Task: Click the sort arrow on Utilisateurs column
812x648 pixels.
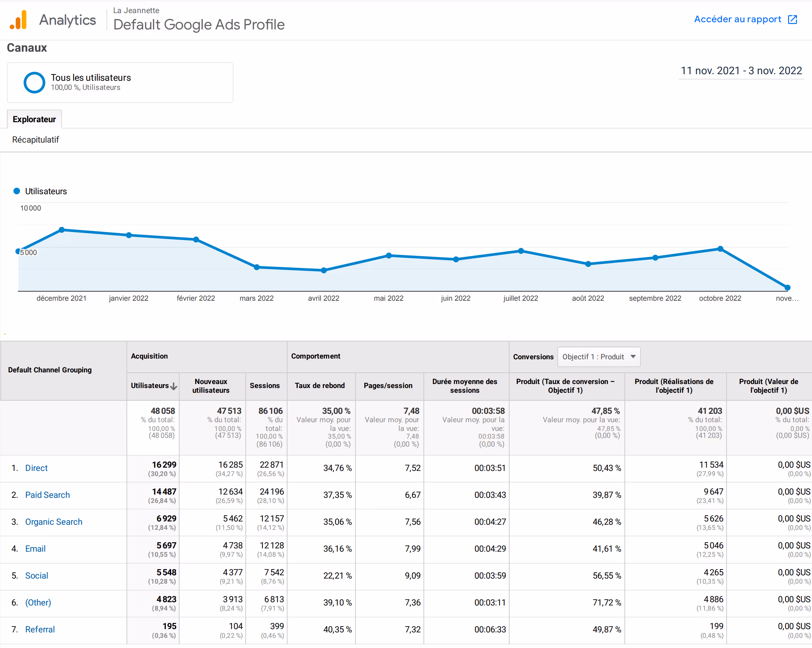Action: pyautogui.click(x=174, y=386)
